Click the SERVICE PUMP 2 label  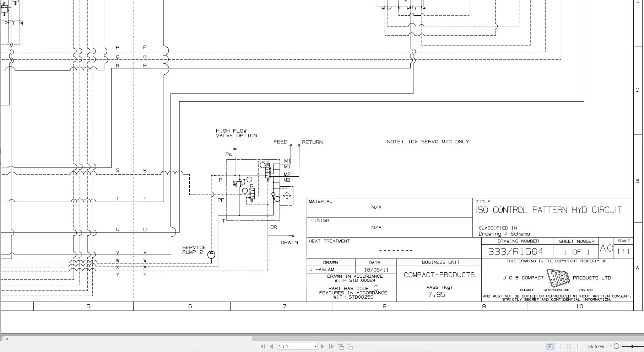[x=194, y=250]
